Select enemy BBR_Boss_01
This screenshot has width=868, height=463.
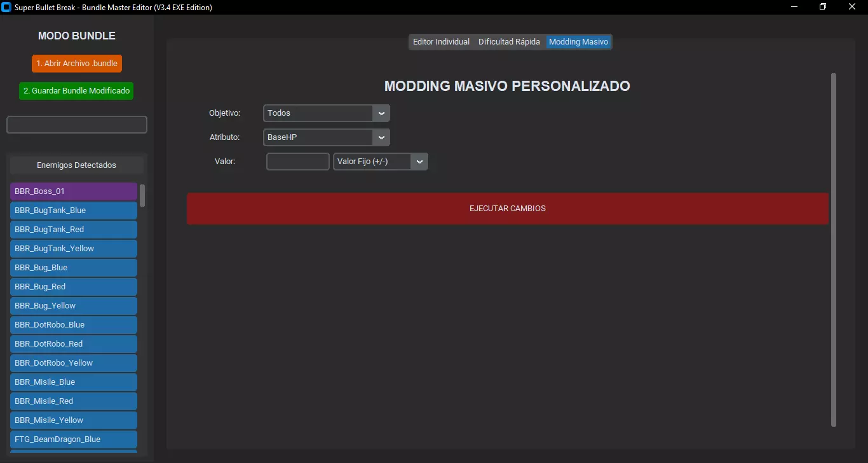point(74,191)
